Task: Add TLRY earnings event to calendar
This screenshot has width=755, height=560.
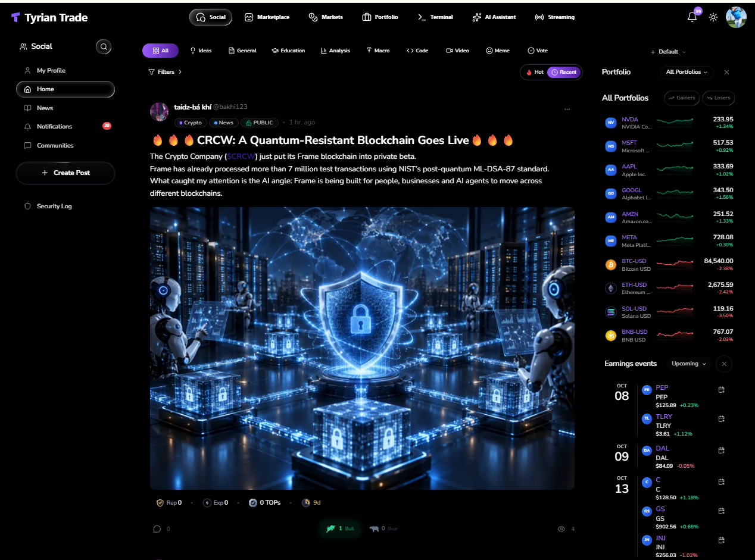Action: coord(721,419)
